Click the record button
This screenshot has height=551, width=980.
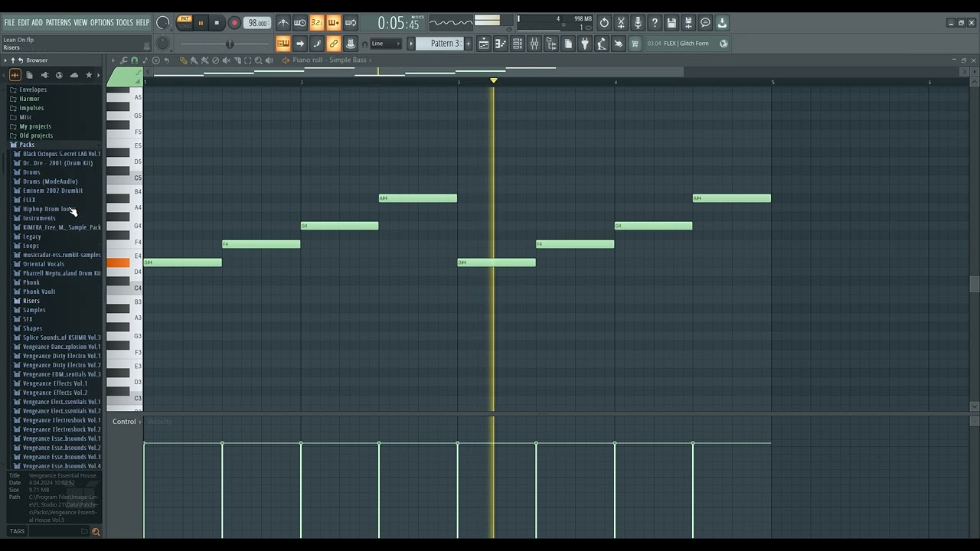[234, 23]
